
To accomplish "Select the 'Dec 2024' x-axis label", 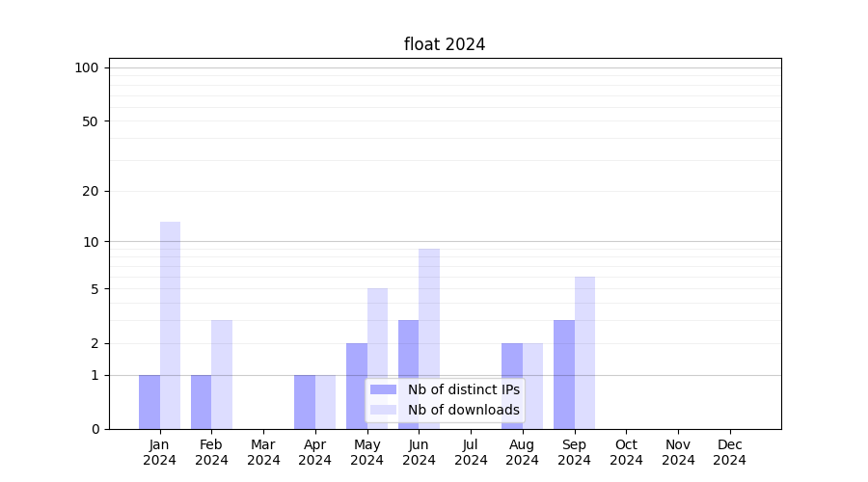I will pyautogui.click(x=729, y=452).
